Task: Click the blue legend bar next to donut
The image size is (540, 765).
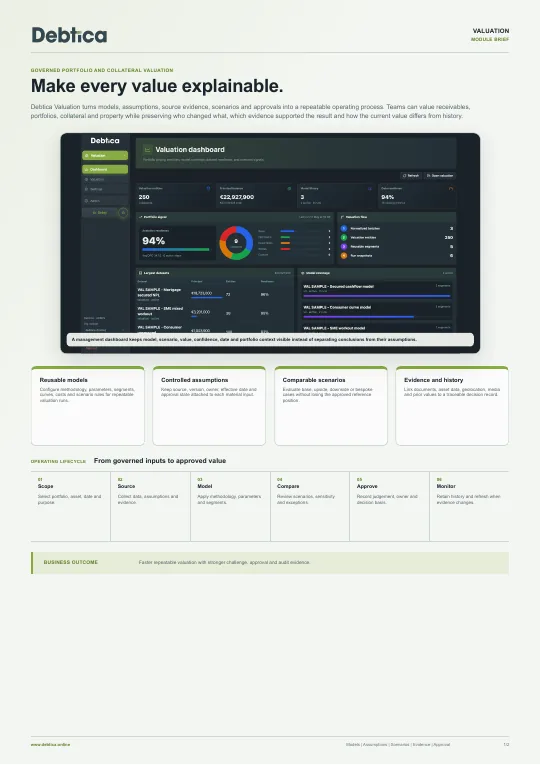Action: [287, 231]
